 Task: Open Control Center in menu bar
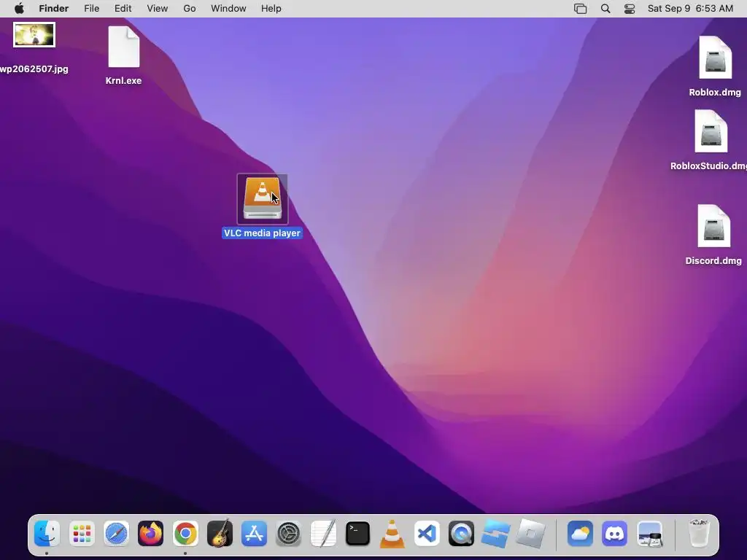click(x=630, y=9)
